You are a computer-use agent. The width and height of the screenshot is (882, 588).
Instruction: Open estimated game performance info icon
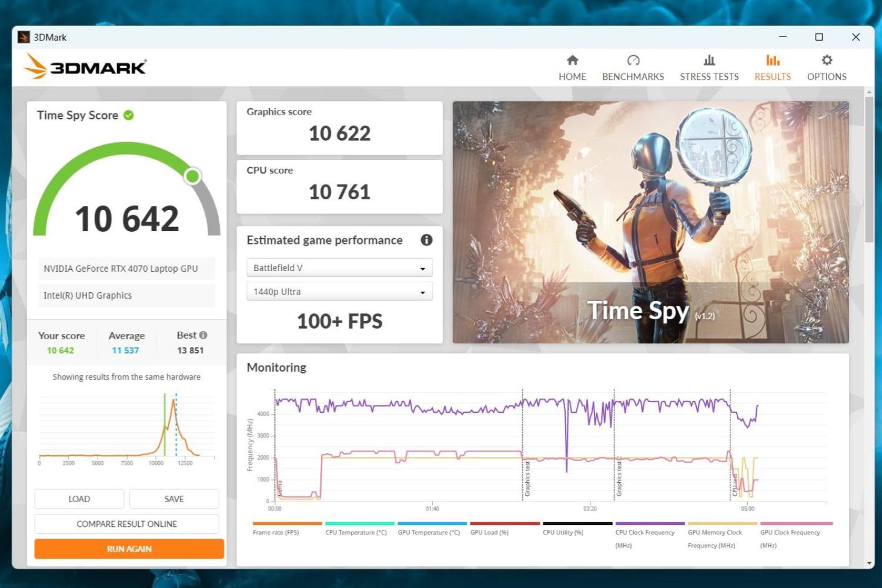[426, 240]
